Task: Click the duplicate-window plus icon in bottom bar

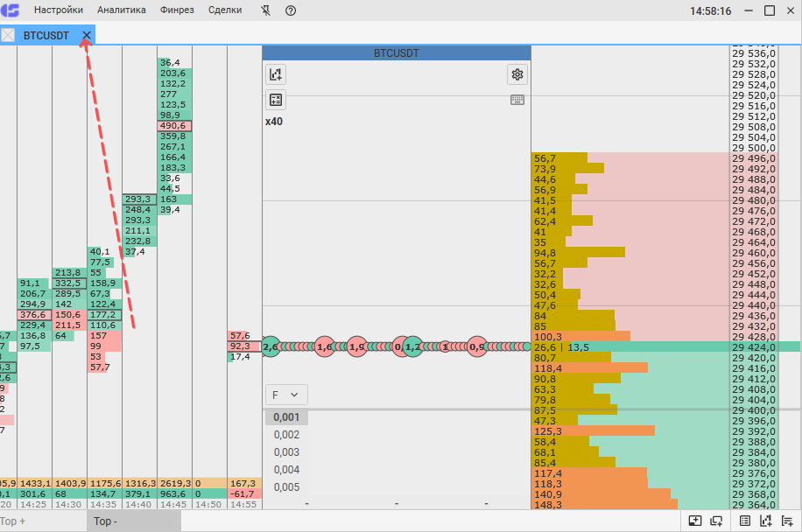Action: [716, 521]
